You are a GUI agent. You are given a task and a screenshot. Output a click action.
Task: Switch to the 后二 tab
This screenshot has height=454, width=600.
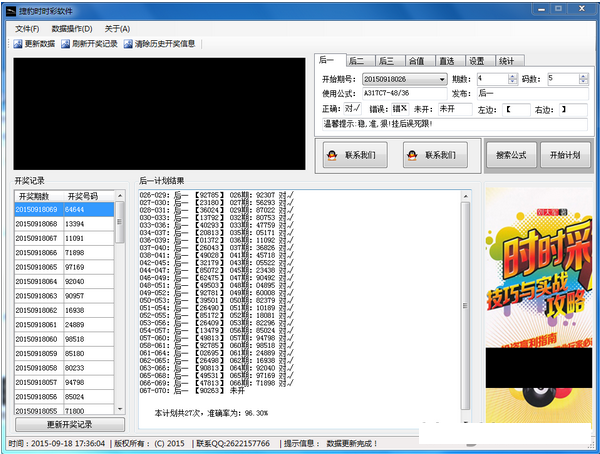click(359, 61)
